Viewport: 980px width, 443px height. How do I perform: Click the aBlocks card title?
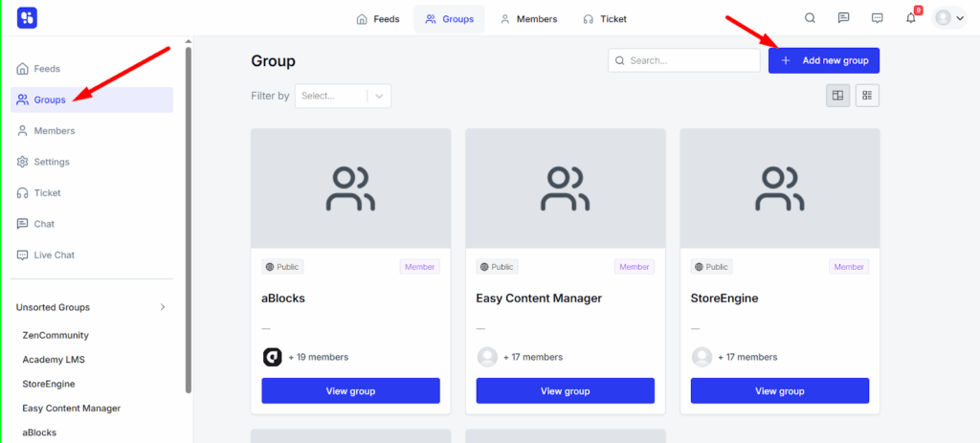(x=283, y=298)
